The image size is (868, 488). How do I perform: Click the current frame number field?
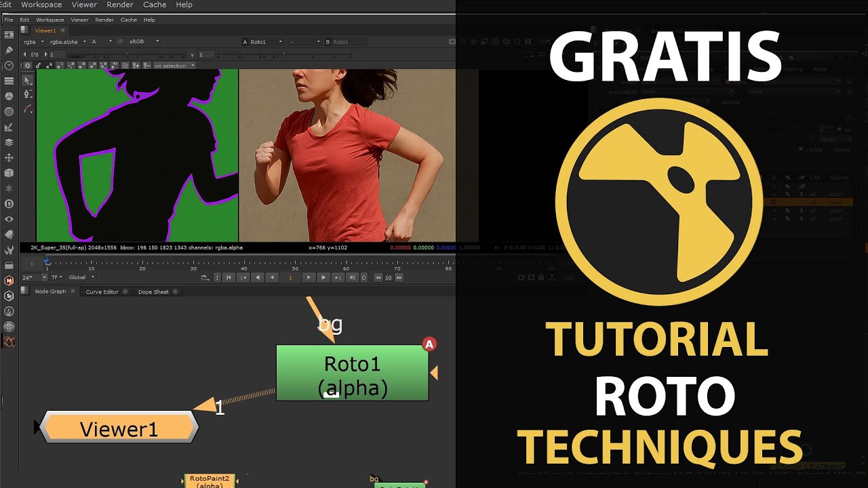click(x=291, y=277)
